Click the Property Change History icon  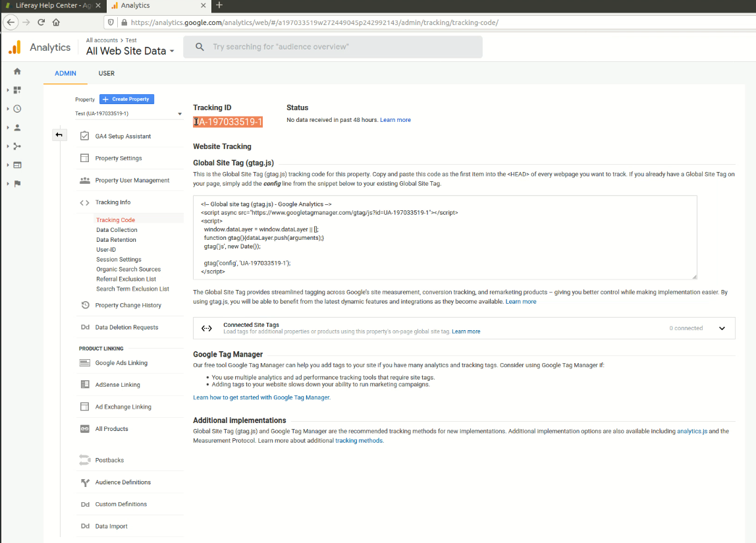[x=86, y=305]
